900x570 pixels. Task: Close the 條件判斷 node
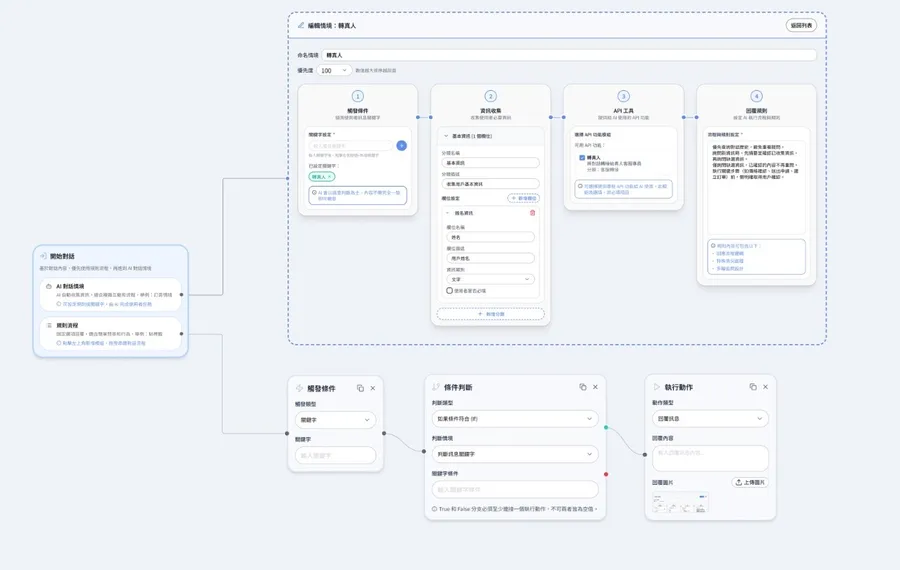pos(595,387)
